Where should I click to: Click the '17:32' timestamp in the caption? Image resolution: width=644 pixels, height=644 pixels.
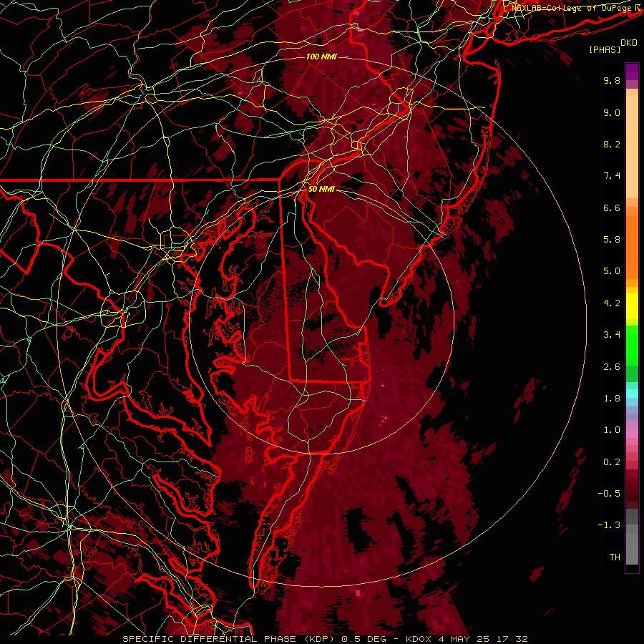point(513,639)
